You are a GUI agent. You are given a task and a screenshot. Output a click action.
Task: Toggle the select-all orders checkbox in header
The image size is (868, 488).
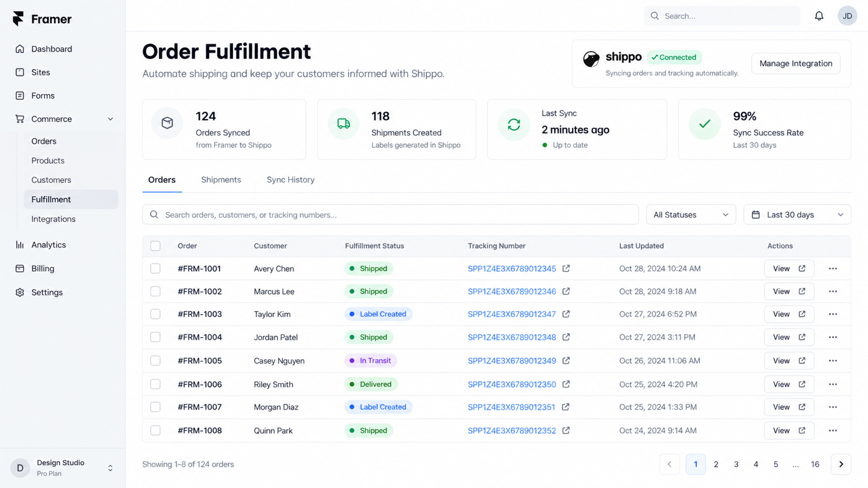point(155,246)
